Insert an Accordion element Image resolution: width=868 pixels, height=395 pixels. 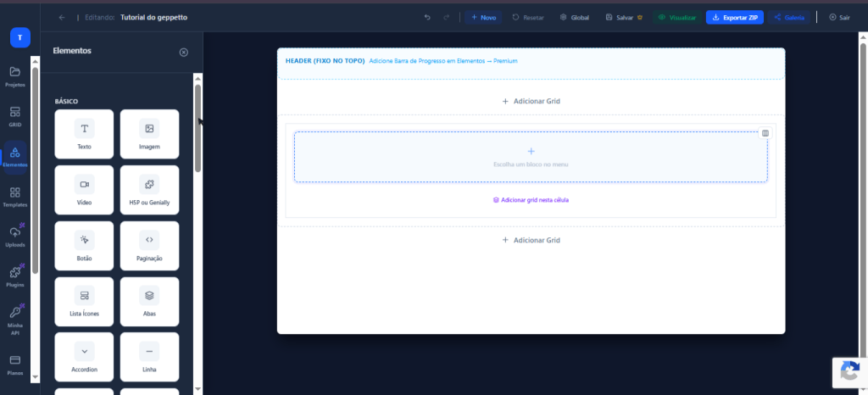[x=84, y=357]
